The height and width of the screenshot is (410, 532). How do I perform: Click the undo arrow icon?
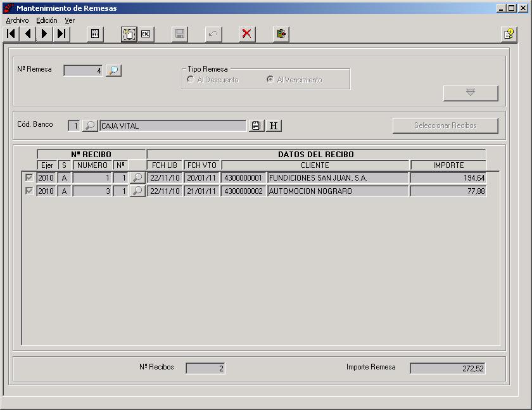pos(213,34)
